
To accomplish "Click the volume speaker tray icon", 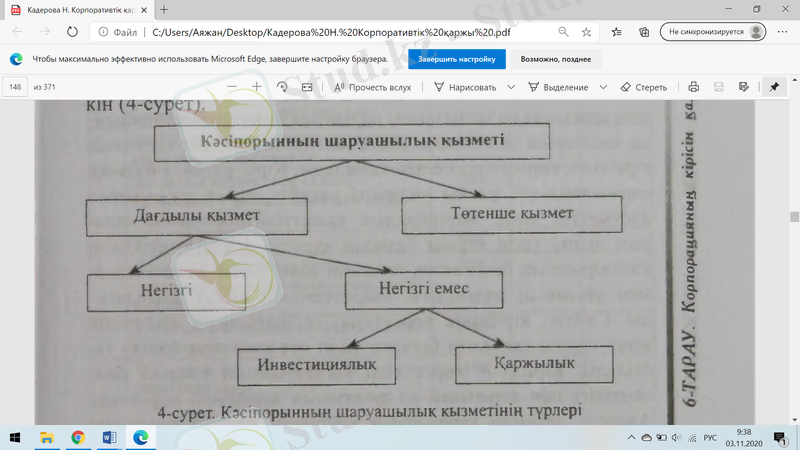I will pyautogui.click(x=677, y=438).
